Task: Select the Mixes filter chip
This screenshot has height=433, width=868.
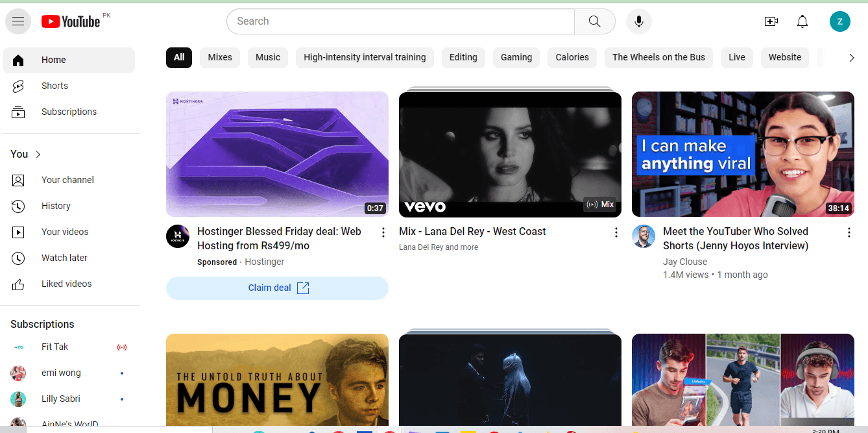Action: pos(220,57)
